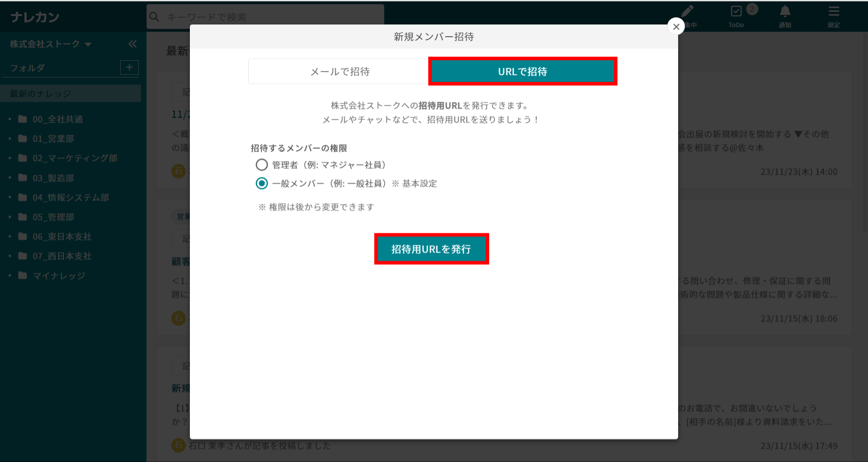Expand the 04_情報システム部 folder
Screen dimensions: 868x462
pyautogui.click(x=10, y=197)
